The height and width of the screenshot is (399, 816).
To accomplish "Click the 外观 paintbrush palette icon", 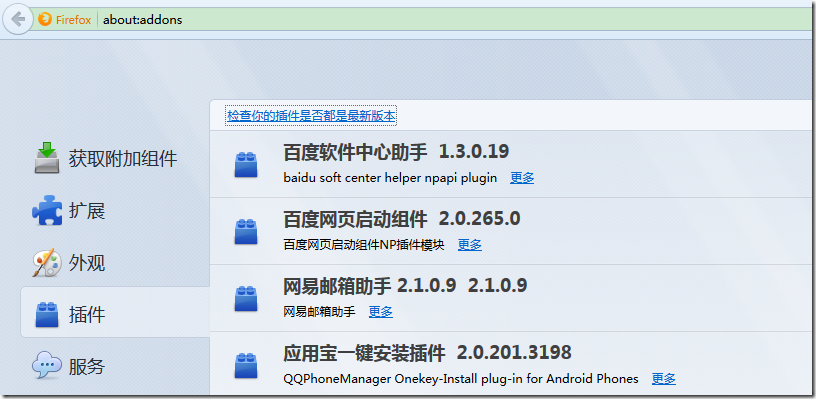I will click(x=47, y=263).
